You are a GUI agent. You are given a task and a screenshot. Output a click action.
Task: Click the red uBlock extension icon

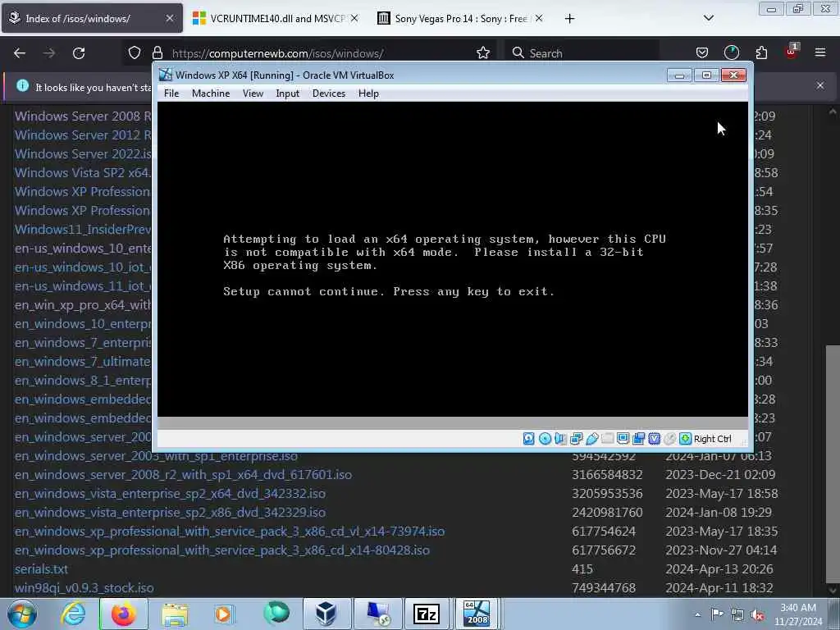pos(792,52)
